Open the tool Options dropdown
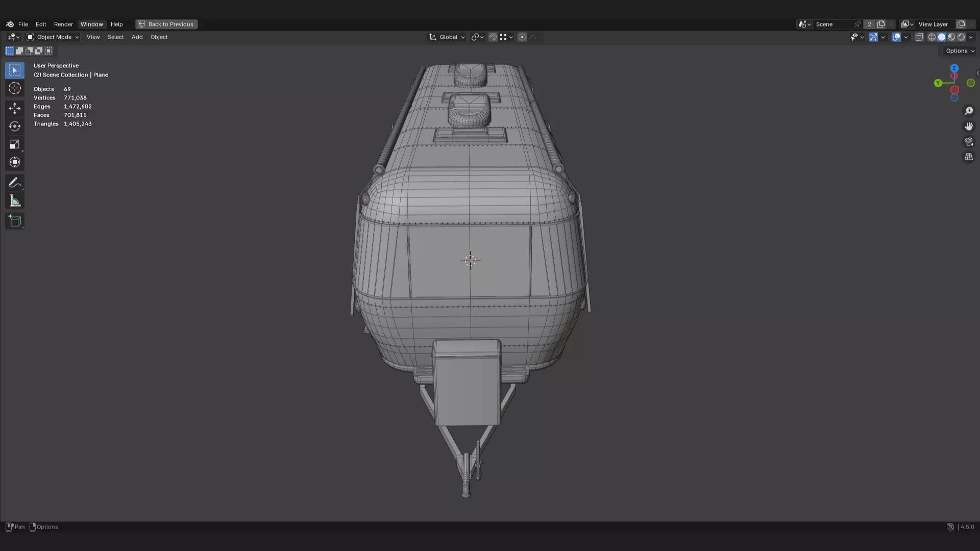This screenshot has height=551, width=980. (x=960, y=51)
